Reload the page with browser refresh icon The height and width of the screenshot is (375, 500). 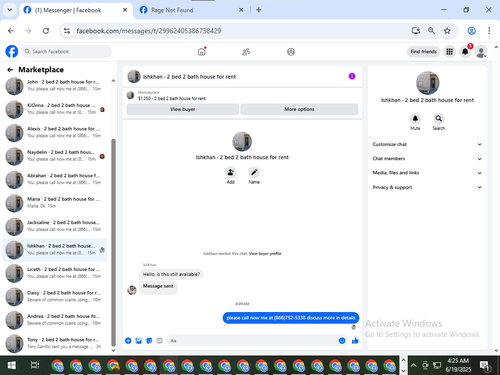click(46, 31)
